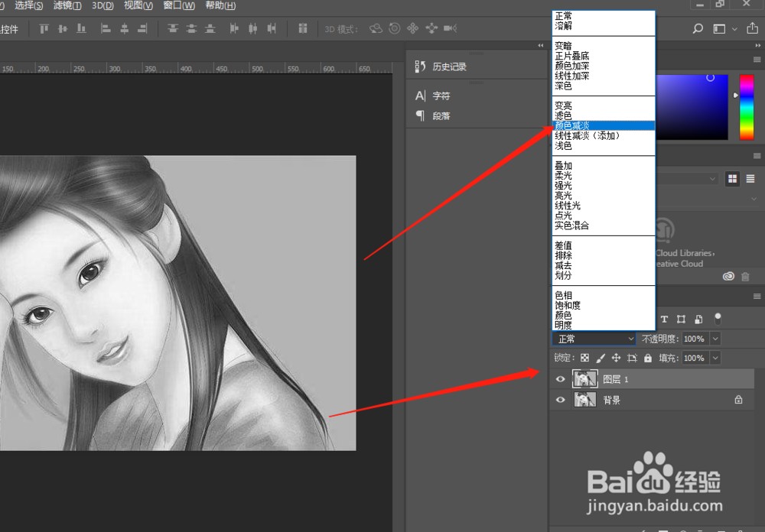Click the smart object layer filter icon

coord(698,320)
